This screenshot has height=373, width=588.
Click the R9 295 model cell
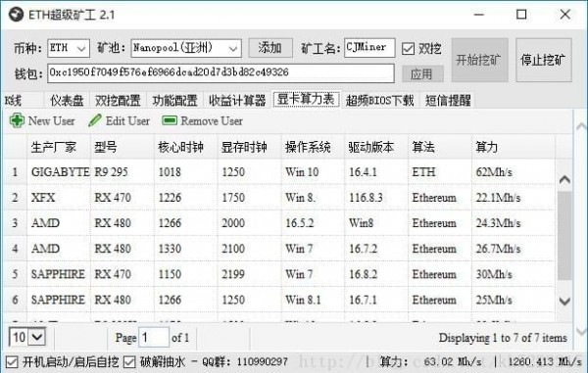122,172
